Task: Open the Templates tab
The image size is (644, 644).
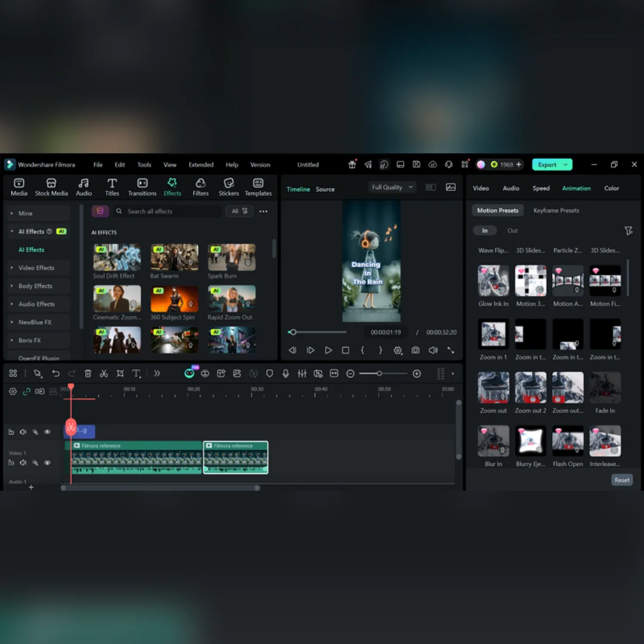Action: [x=258, y=187]
